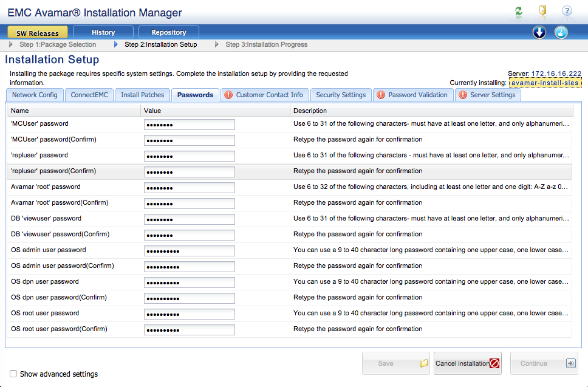Expand the Step 2: Installation Setup arrow
Viewport: 588px width, 387px height.
pyautogui.click(x=117, y=44)
